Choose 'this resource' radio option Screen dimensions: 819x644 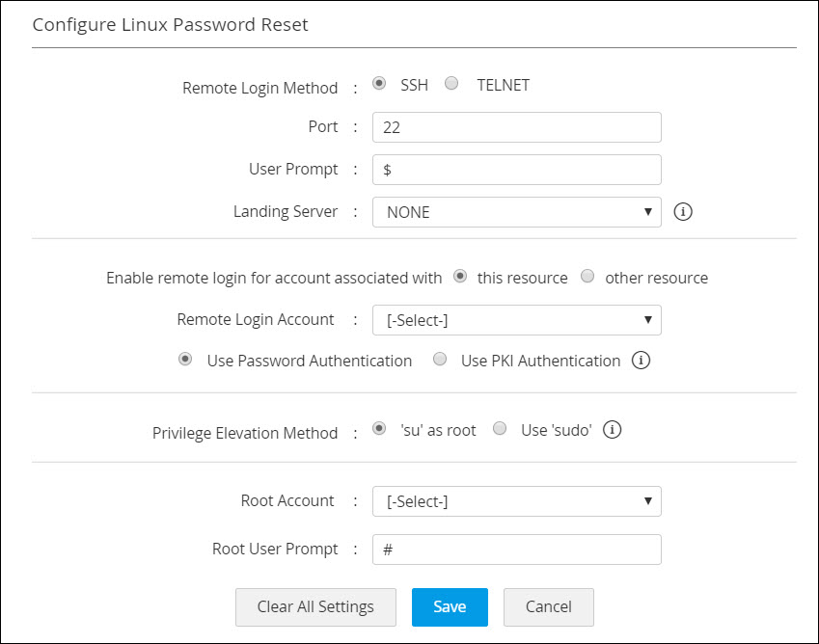(x=460, y=277)
